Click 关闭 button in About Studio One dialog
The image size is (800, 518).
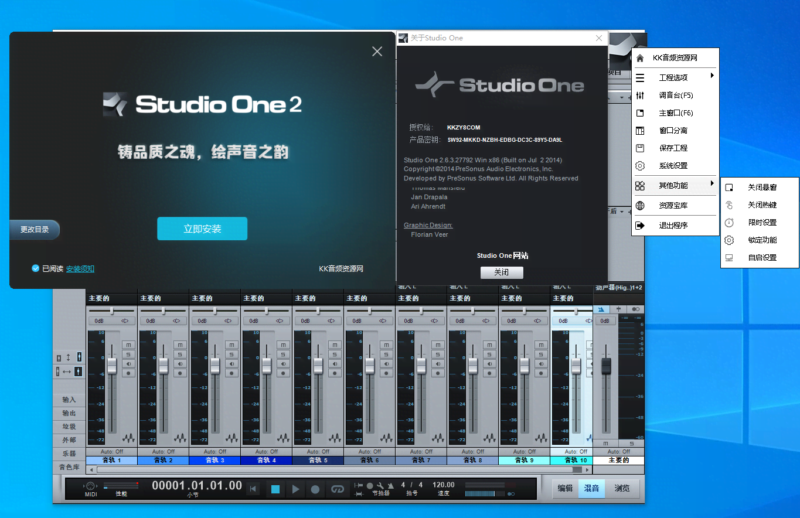[x=502, y=273]
